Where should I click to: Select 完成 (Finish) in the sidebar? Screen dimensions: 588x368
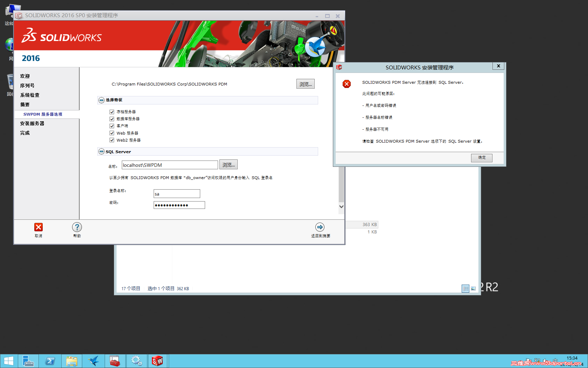pyautogui.click(x=25, y=133)
